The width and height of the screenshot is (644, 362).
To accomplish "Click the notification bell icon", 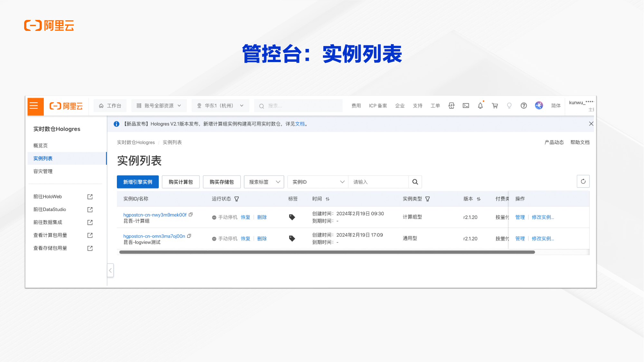I will (480, 106).
